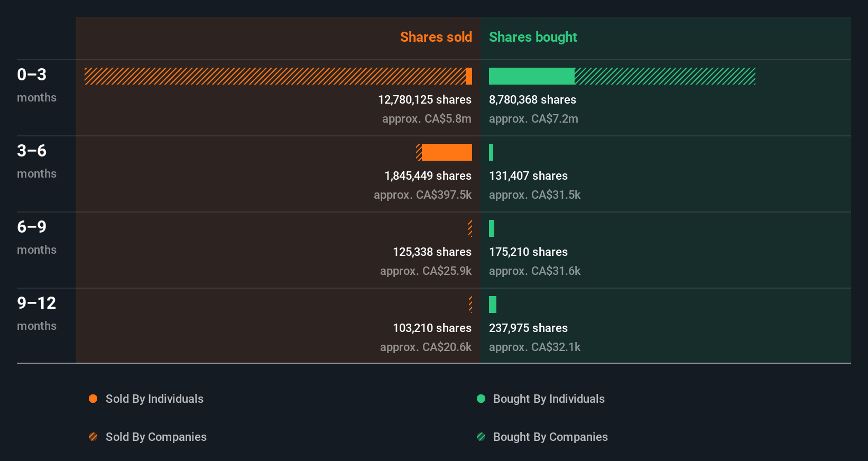
Task: Click the 12,780,125 shares sold value
Action: tap(424, 99)
